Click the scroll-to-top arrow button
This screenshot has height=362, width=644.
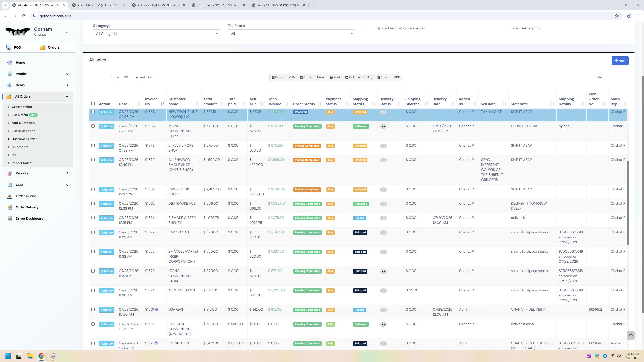pyautogui.click(x=631, y=335)
